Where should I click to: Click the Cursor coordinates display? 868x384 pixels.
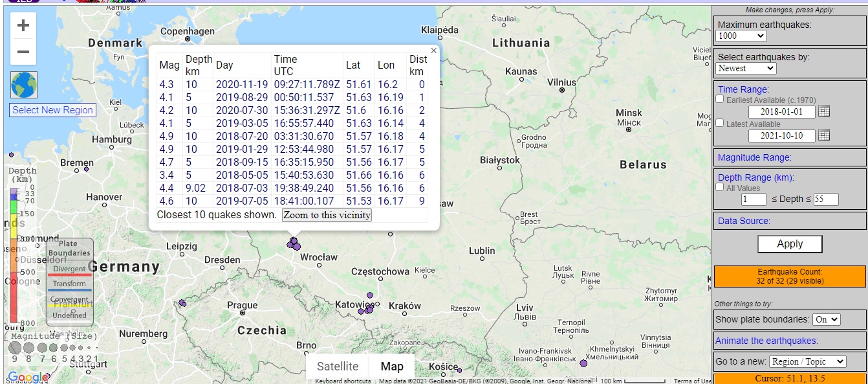click(790, 379)
